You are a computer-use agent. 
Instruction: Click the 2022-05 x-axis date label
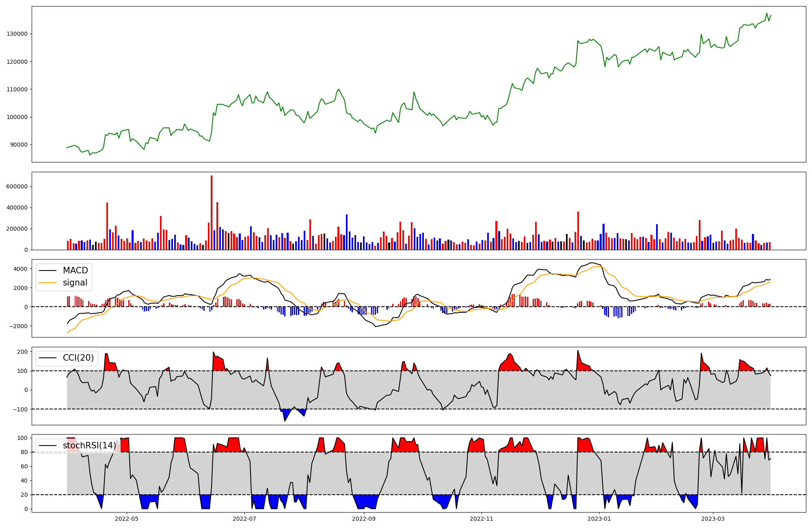127,519
